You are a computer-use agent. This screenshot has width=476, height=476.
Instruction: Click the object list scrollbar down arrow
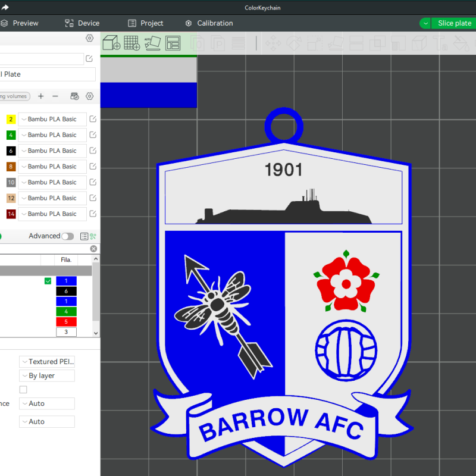coord(96,333)
